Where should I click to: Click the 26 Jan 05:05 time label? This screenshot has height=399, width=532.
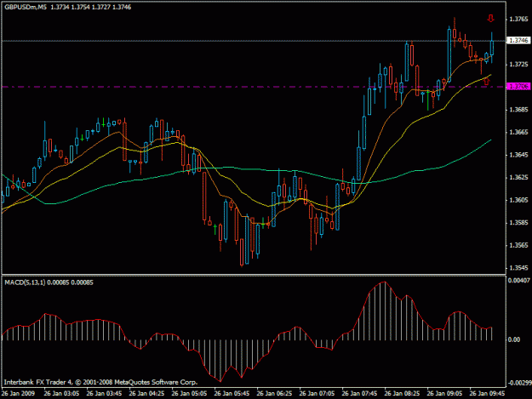(189, 393)
